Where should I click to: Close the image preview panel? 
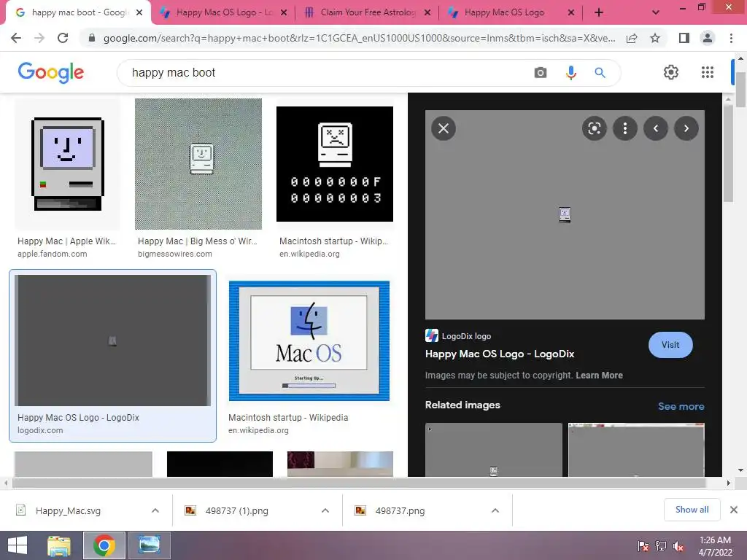pyautogui.click(x=444, y=128)
